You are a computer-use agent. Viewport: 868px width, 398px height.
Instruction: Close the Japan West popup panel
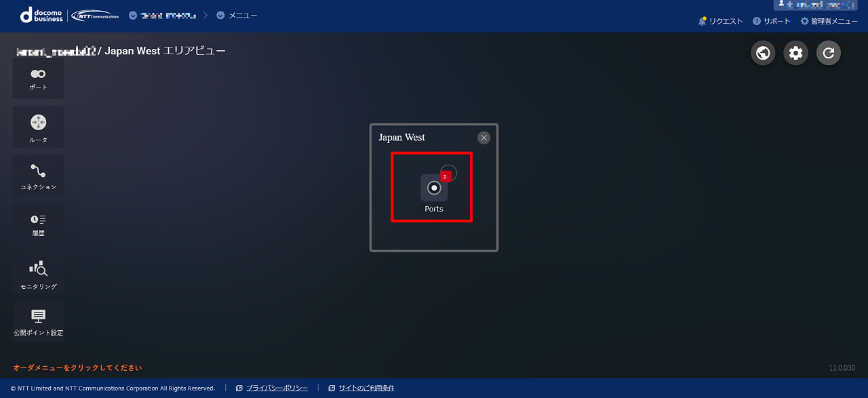(484, 138)
